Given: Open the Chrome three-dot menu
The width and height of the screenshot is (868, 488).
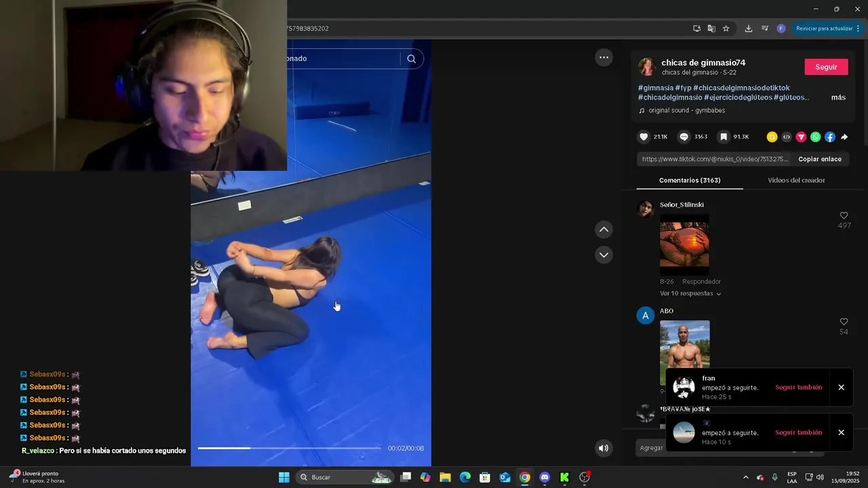Looking at the screenshot, I should [x=858, y=28].
